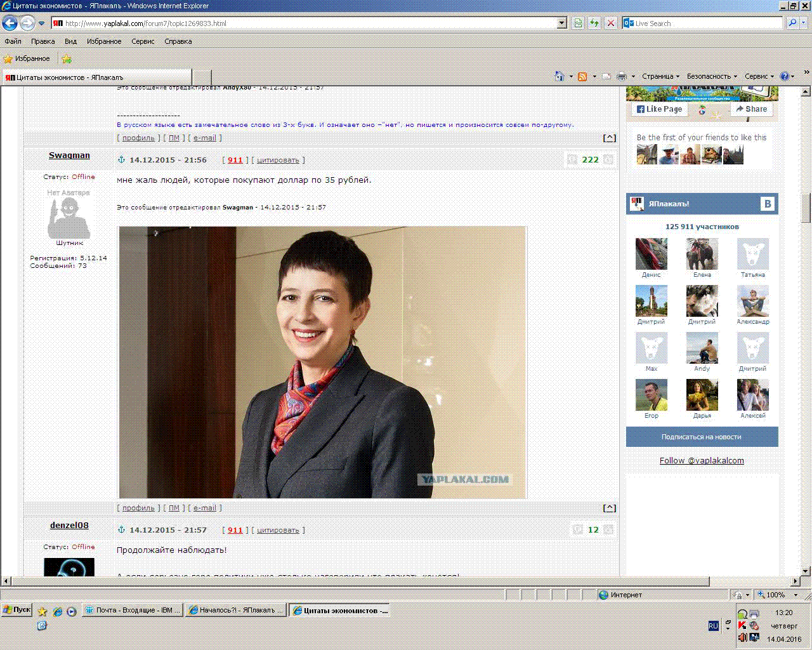Image resolution: width=812 pixels, height=650 pixels.
Task: Click the orange RSS feeds icon
Action: pos(582,76)
